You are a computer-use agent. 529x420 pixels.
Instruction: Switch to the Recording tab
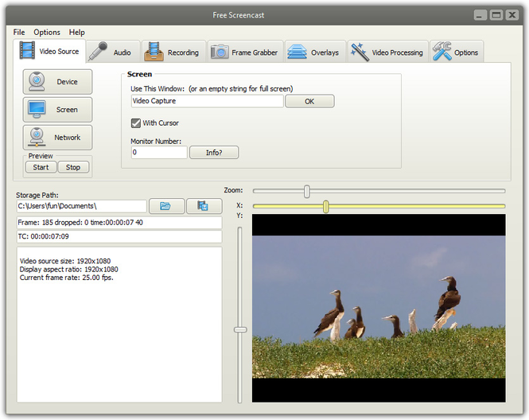pos(173,52)
